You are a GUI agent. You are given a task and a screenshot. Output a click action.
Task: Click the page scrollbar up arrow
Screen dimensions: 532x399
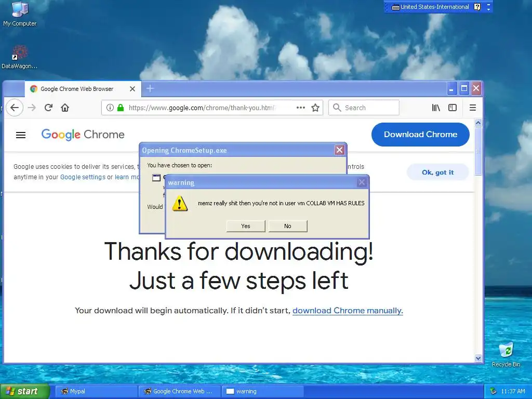point(478,123)
